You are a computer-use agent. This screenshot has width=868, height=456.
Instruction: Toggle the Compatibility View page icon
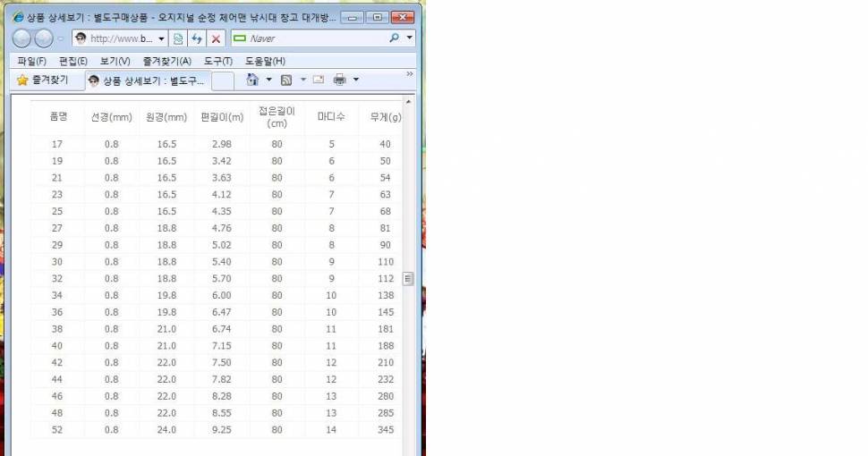pos(178,38)
